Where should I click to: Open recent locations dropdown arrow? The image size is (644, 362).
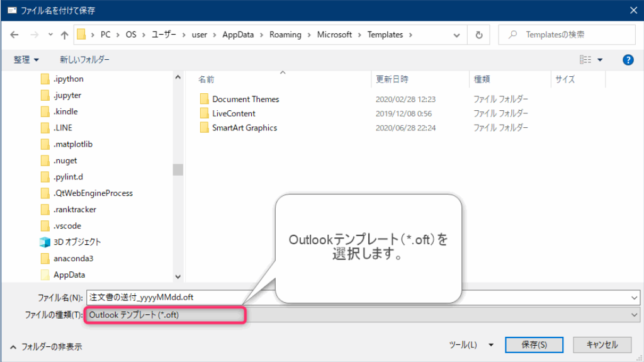pos(50,35)
